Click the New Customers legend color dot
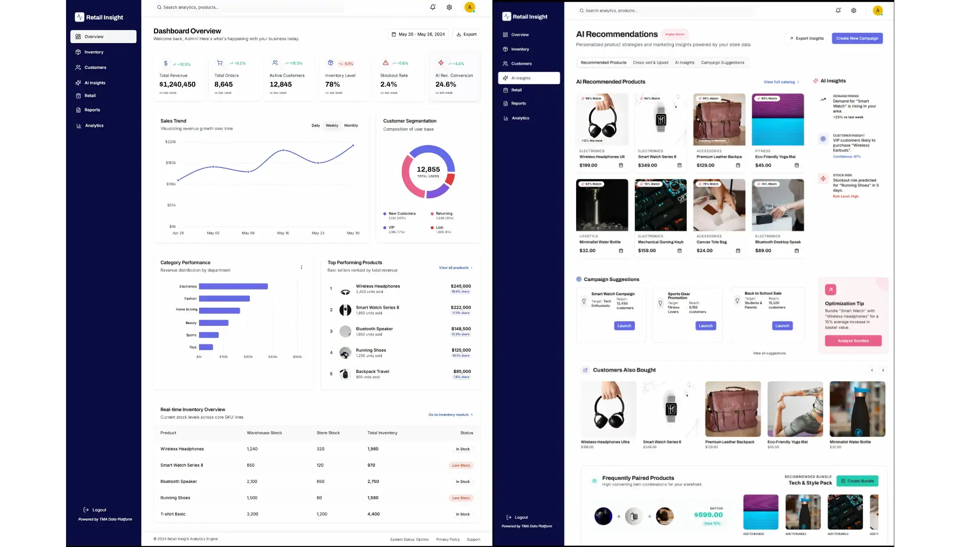This screenshot has height=547, width=980. click(x=385, y=214)
